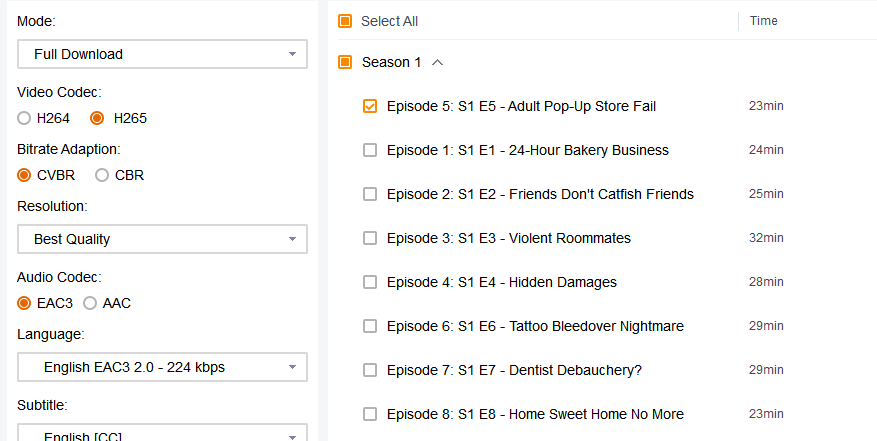Check Episode 1 24-Hour Bakery Business
The height and width of the screenshot is (441, 877).
click(x=370, y=150)
